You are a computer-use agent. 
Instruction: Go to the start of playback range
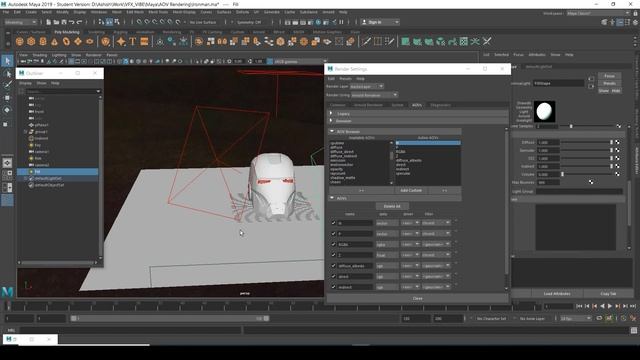579,306
